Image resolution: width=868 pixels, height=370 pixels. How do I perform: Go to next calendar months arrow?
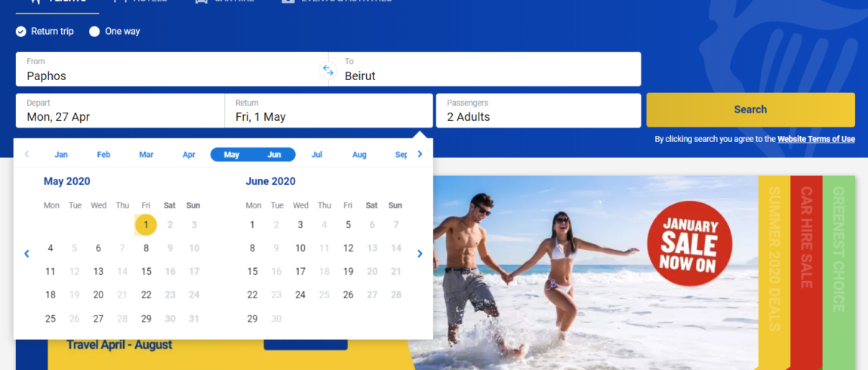point(420,254)
